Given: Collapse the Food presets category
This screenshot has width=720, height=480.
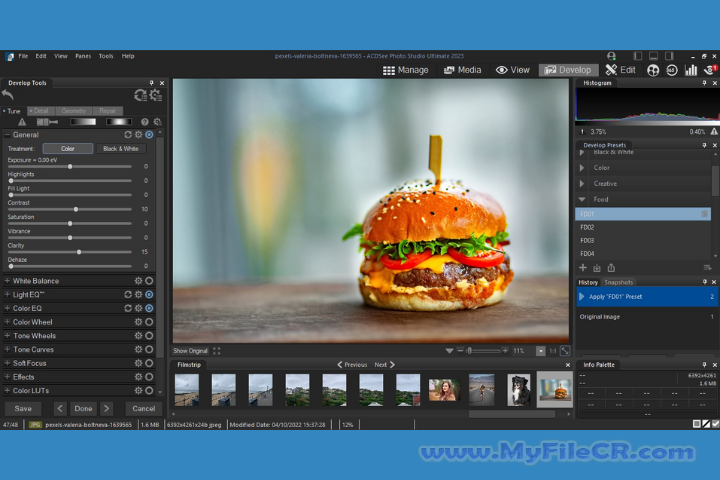Looking at the screenshot, I should pyautogui.click(x=582, y=199).
